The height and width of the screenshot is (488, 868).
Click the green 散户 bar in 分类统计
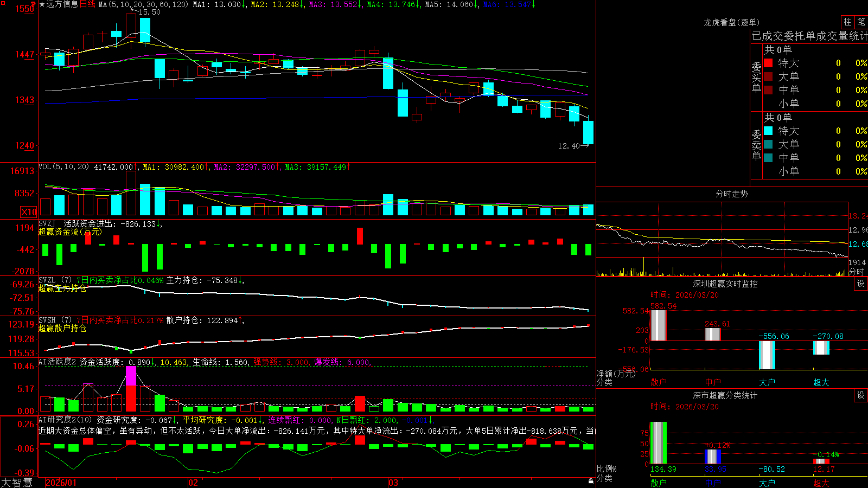658,443
